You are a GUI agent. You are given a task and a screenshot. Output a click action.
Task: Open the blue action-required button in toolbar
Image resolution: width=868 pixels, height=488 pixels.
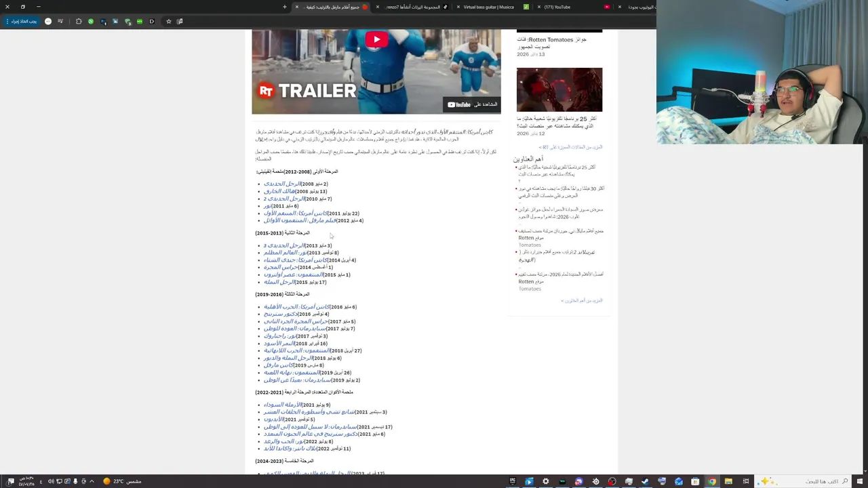[x=20, y=22]
